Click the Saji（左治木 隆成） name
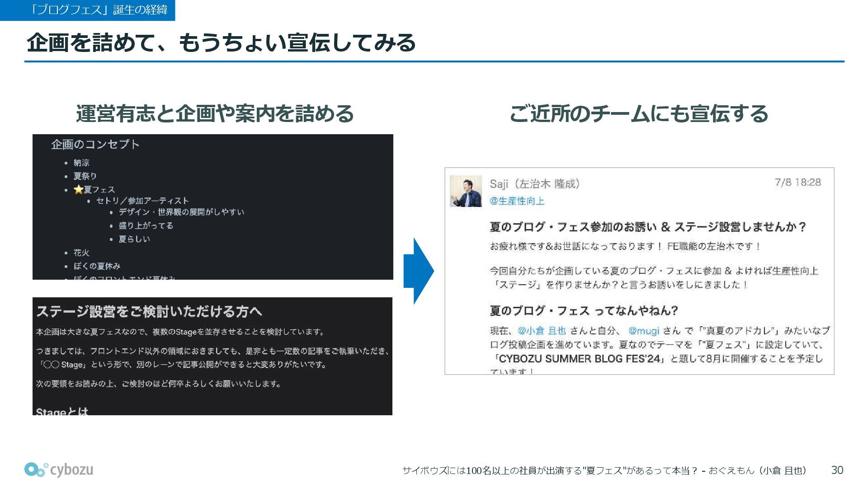 pyautogui.click(x=535, y=184)
